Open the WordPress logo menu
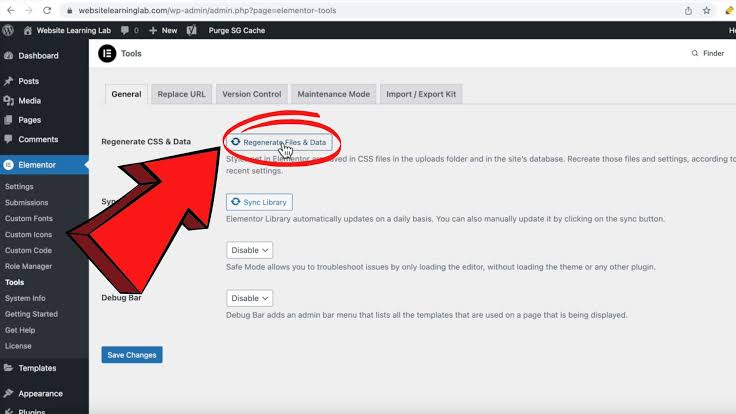 [8, 31]
